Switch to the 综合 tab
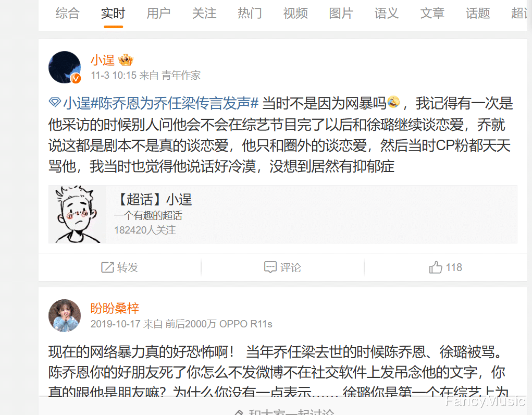Screen dimensions: 532x415 click(68, 13)
